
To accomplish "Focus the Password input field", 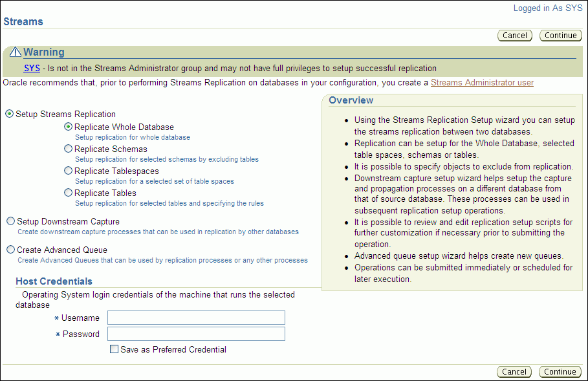I will point(196,334).
